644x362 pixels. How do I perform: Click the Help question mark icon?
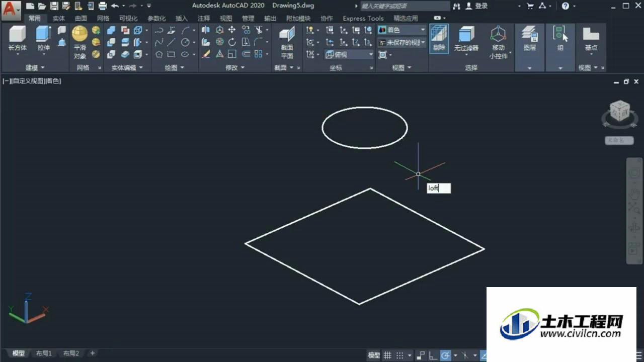[x=566, y=6]
